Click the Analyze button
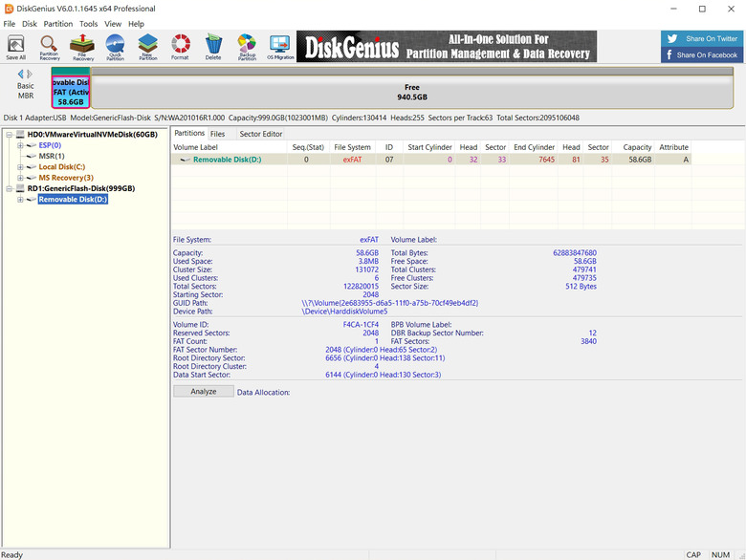Image resolution: width=746 pixels, height=560 pixels. tap(204, 391)
